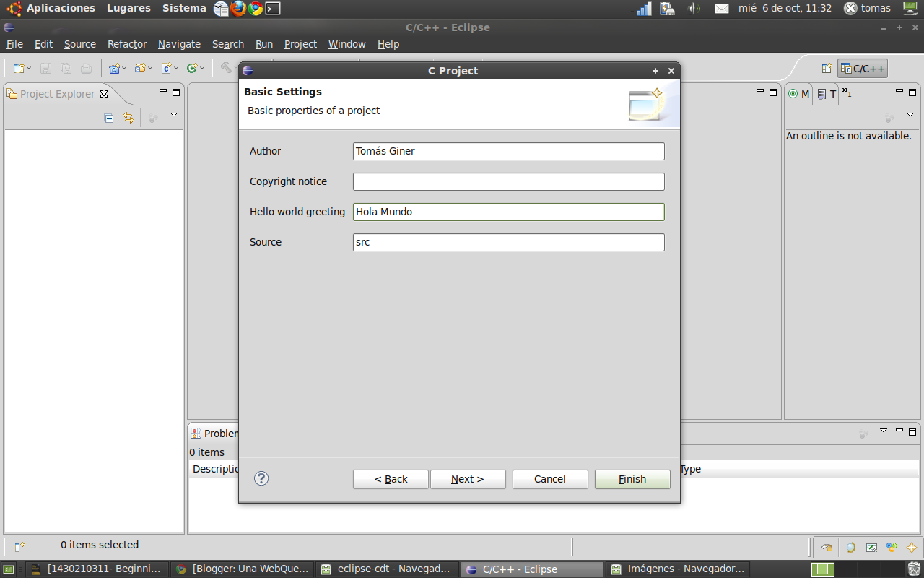The height and width of the screenshot is (578, 924).
Task: Click the Build All toolbar icon
Action: coord(226,68)
